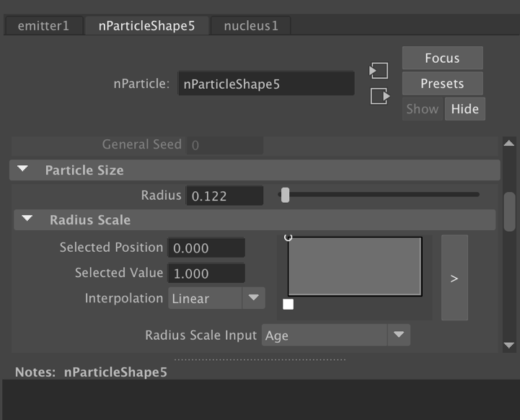This screenshot has width=520, height=420.
Task: Click the go to output connection icon
Action: tap(380, 96)
